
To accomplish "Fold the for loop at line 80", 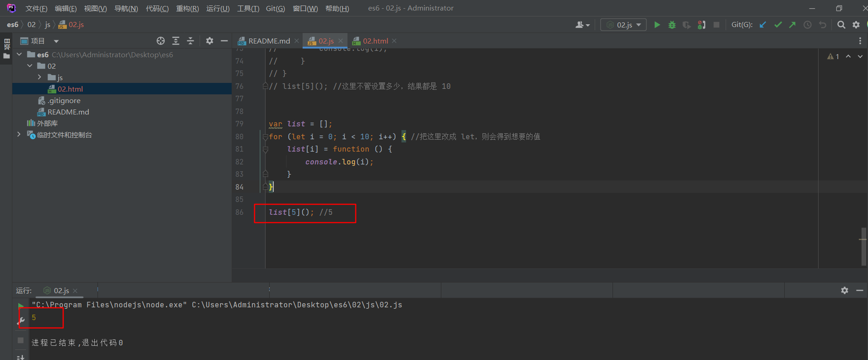I will pos(265,136).
